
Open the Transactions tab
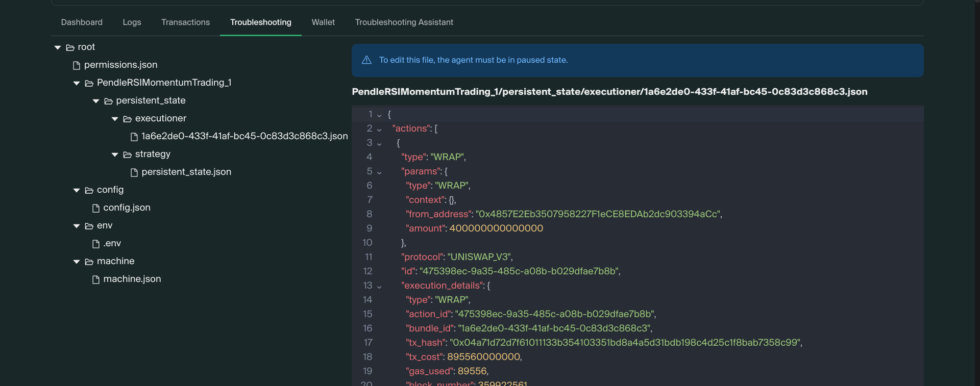click(185, 22)
